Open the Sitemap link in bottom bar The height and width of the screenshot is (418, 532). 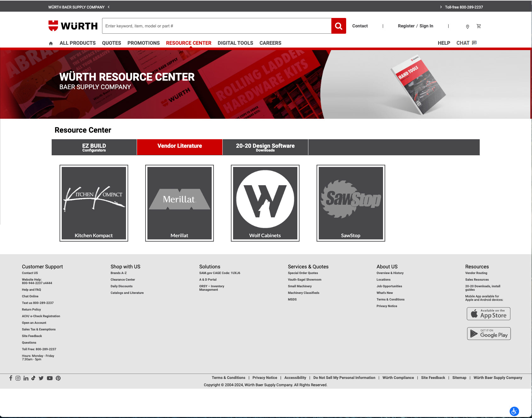459,378
